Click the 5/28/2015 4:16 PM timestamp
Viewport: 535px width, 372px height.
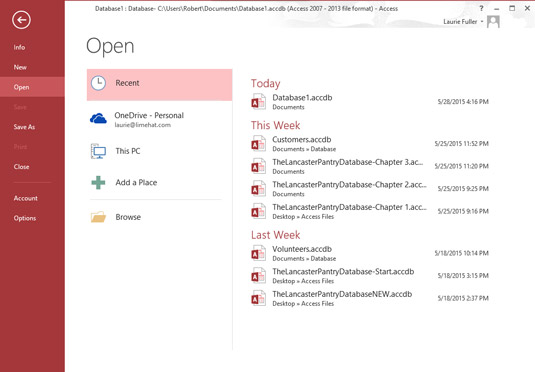[463, 102]
